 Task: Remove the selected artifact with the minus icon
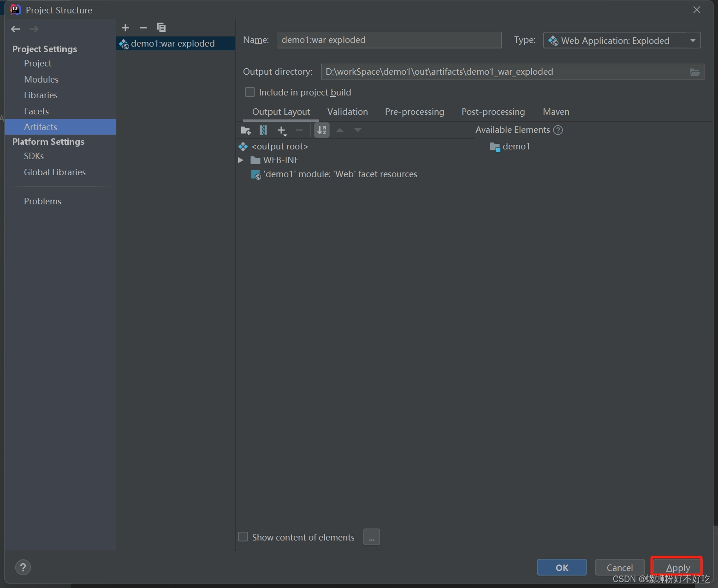[143, 28]
